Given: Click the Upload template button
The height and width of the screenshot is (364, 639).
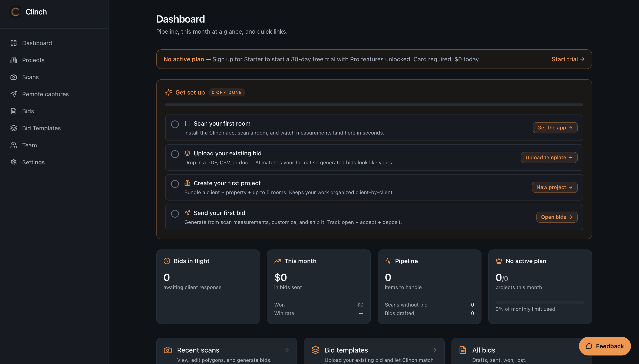Looking at the screenshot, I should (x=549, y=158).
